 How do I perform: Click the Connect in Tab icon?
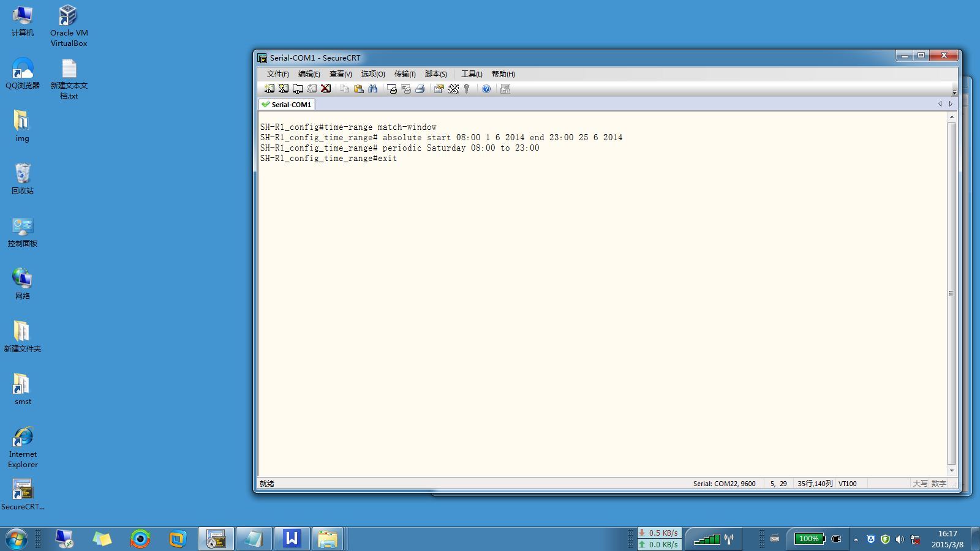[298, 89]
